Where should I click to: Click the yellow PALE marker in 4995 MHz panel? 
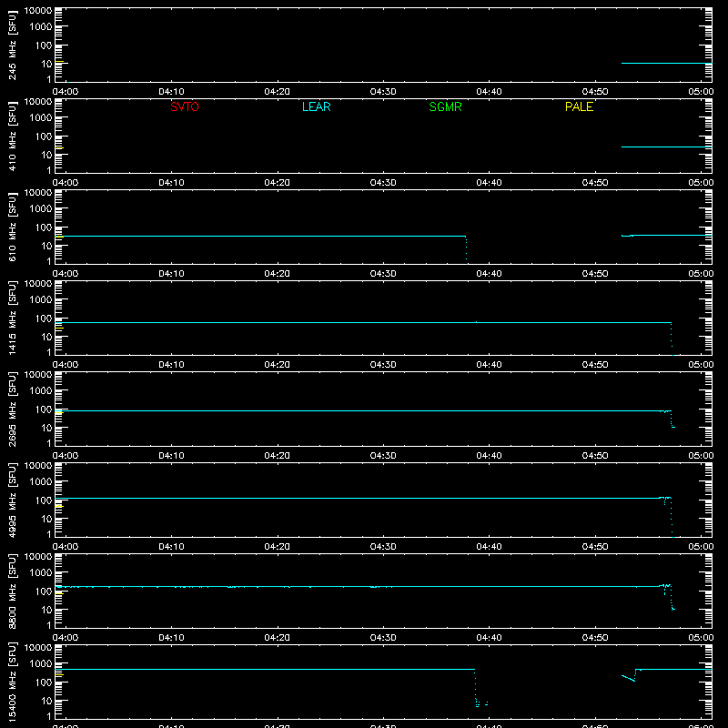click(59, 506)
